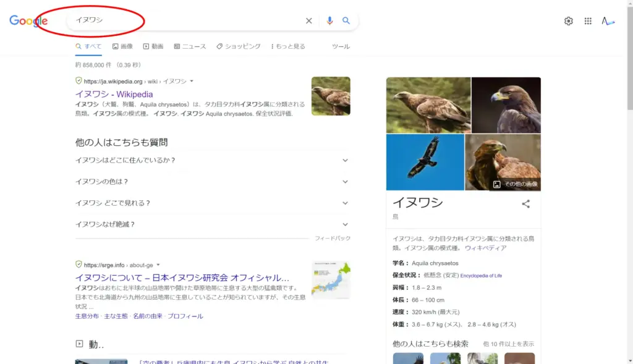This screenshot has width=633, height=364.
Task: Click the Wikipedia result eagle thumbnail
Action: pos(331,96)
